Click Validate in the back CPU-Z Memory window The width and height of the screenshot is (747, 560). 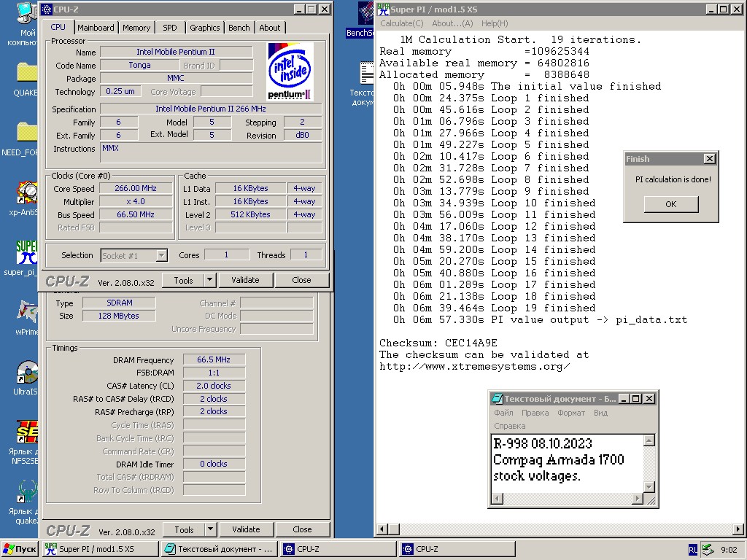point(247,529)
